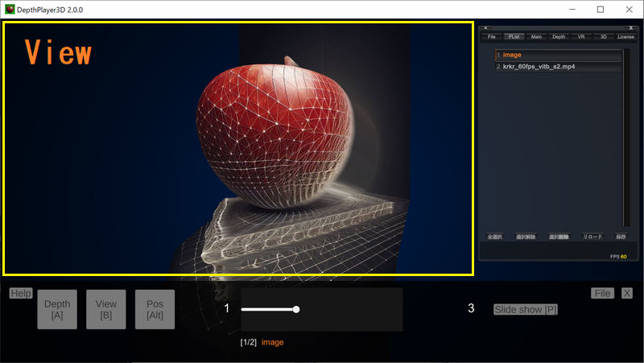Click the playlist position slider handle
Viewport: 644px width, 363px height.
[x=296, y=309]
